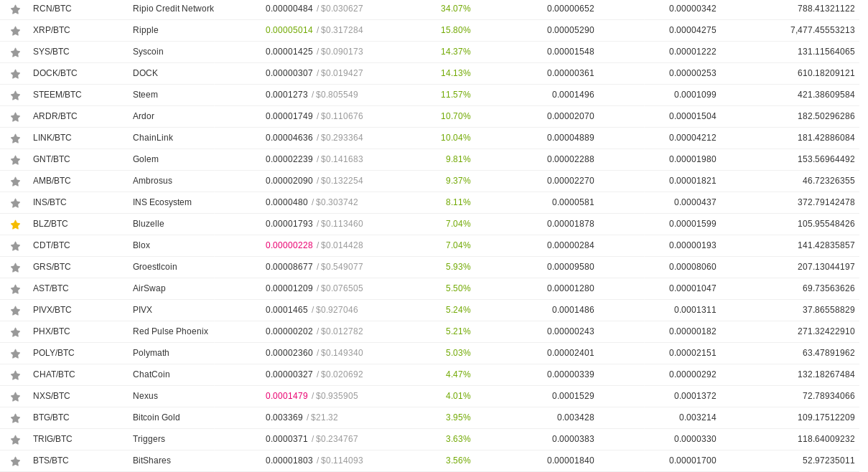Select BTG price 0.003369
The width and height of the screenshot is (868, 472).
pyautogui.click(x=284, y=417)
